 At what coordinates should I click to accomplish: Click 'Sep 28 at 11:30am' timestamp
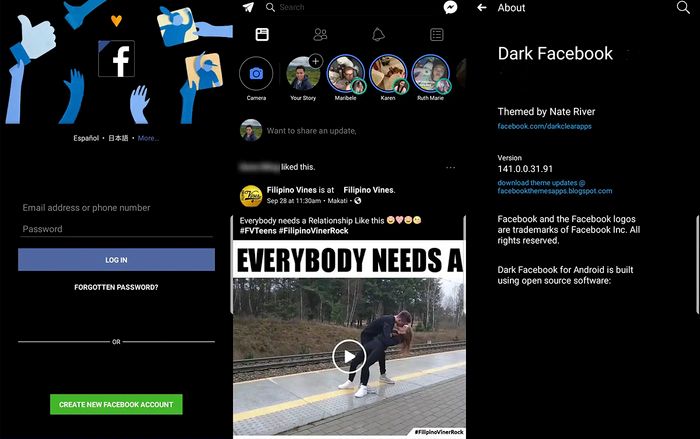[x=294, y=201]
